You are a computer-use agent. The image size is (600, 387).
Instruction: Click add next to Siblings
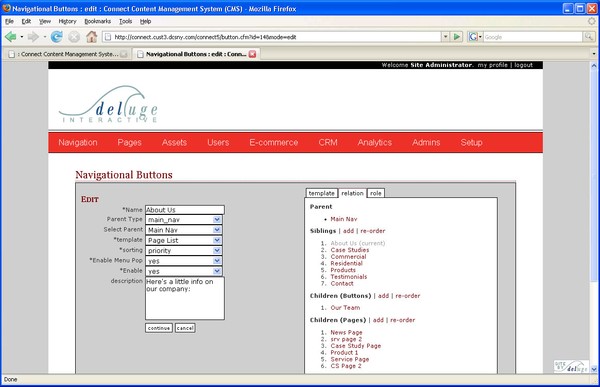[x=348, y=231]
